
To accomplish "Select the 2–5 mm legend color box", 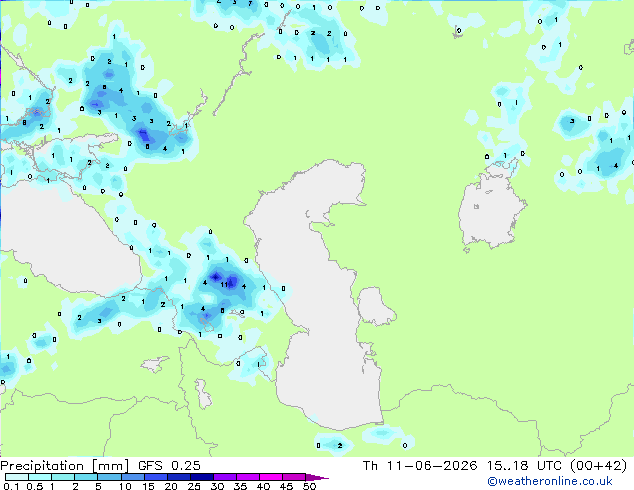I will [86, 477].
